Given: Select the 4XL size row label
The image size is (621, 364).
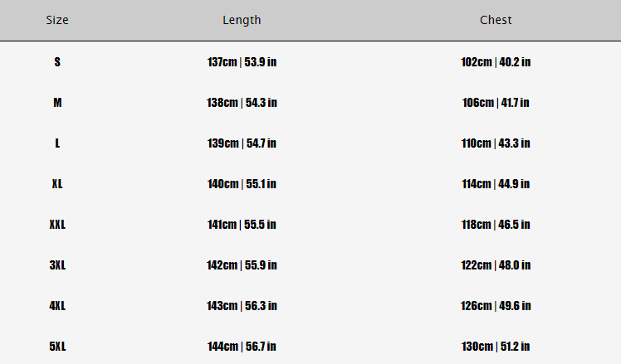Looking at the screenshot, I should [57, 306].
